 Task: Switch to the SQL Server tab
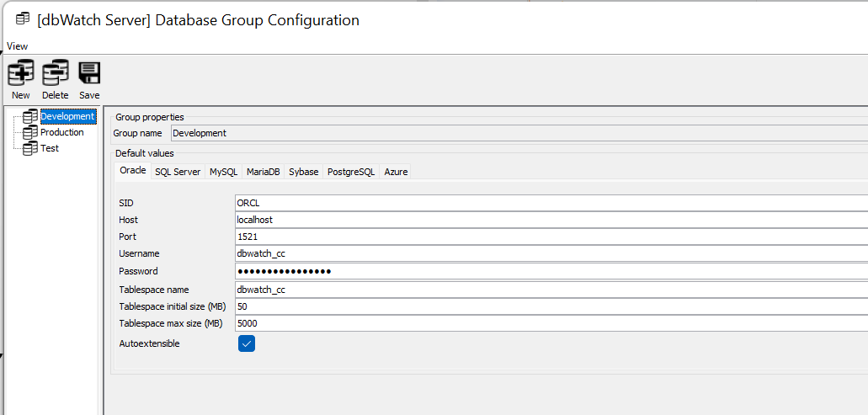pos(178,172)
